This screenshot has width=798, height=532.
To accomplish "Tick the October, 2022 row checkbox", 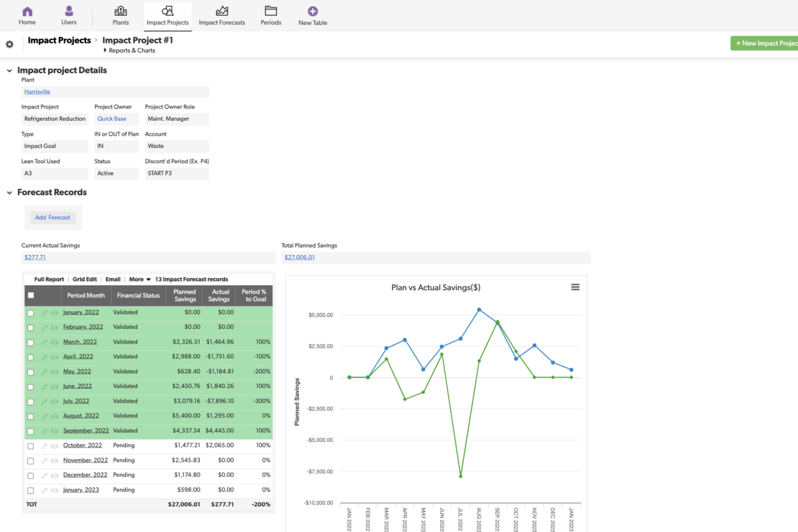I will point(31,446).
